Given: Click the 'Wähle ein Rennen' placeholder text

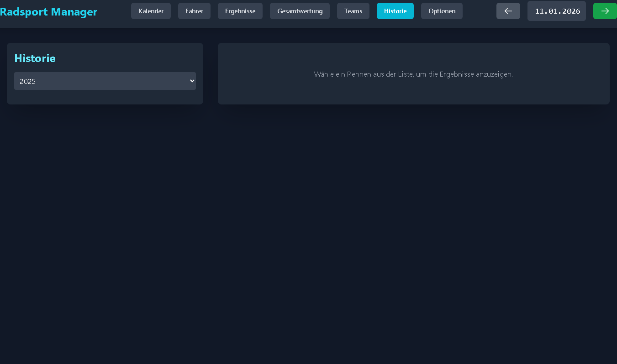Looking at the screenshot, I should (413, 74).
